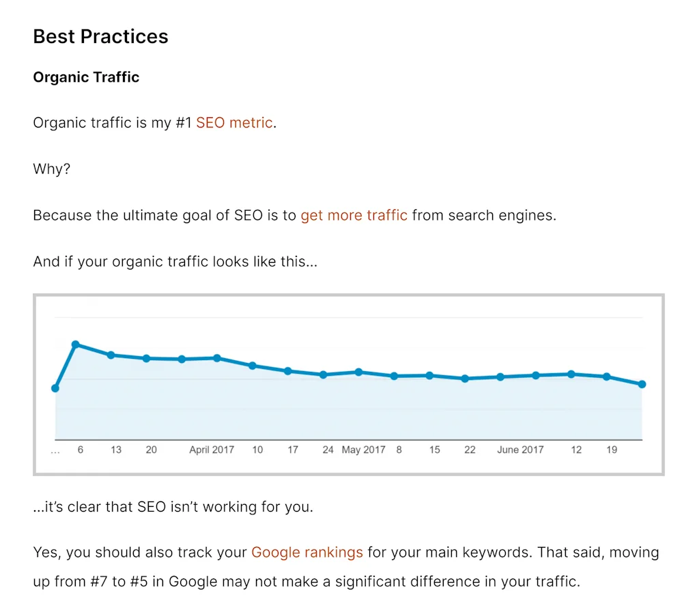Open the SEO metric link
699x616 pixels.
point(234,123)
